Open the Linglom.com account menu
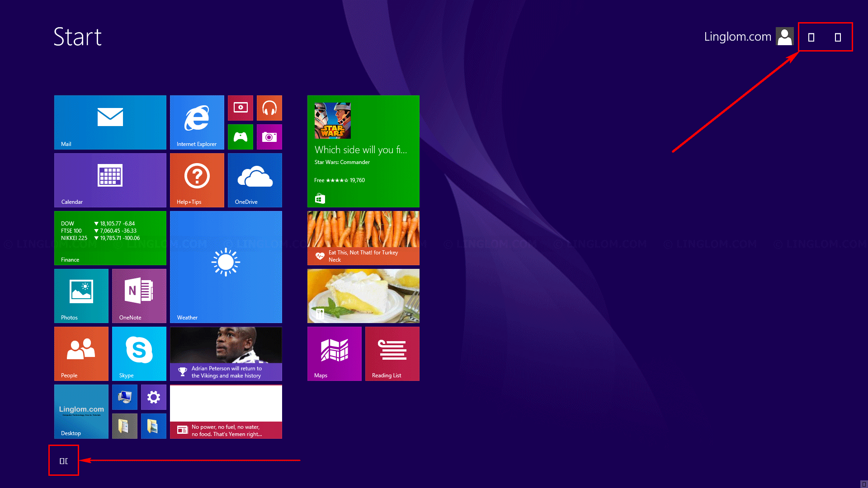Image resolution: width=868 pixels, height=488 pixels. (748, 37)
